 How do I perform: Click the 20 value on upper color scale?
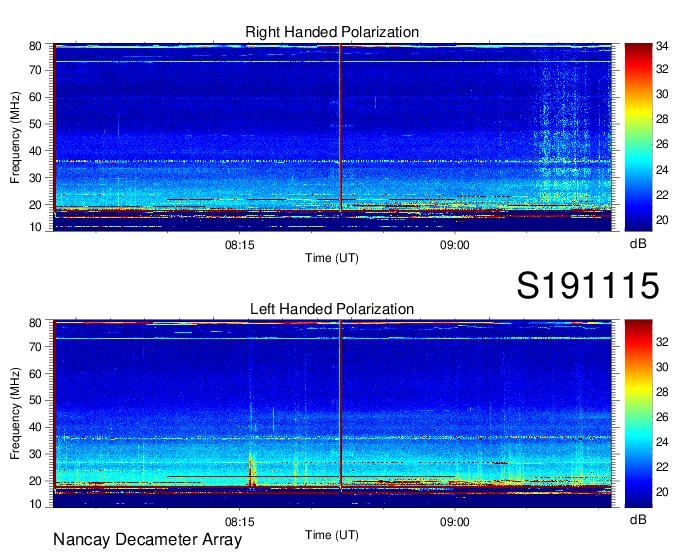pyautogui.click(x=662, y=220)
